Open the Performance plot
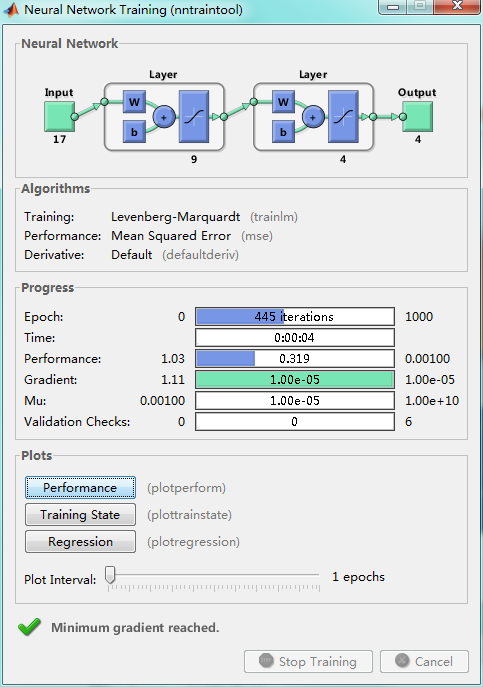The height and width of the screenshot is (687, 483). pos(80,488)
